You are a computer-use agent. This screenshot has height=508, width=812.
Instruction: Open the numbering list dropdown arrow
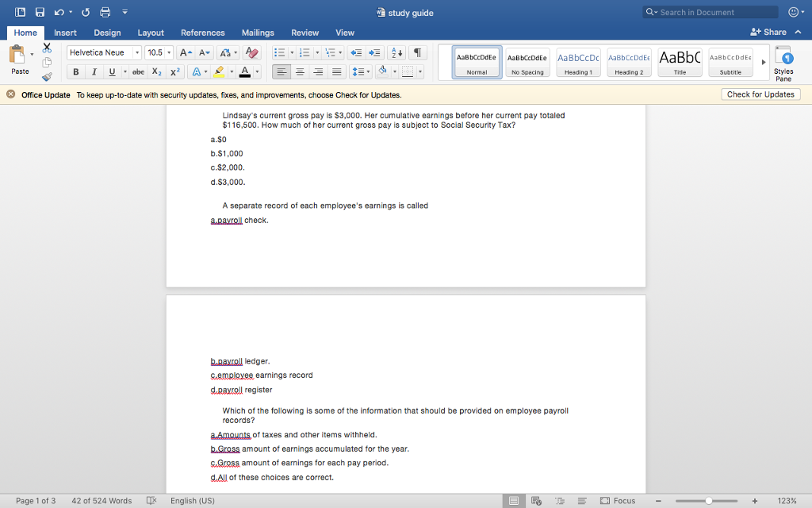coord(317,52)
